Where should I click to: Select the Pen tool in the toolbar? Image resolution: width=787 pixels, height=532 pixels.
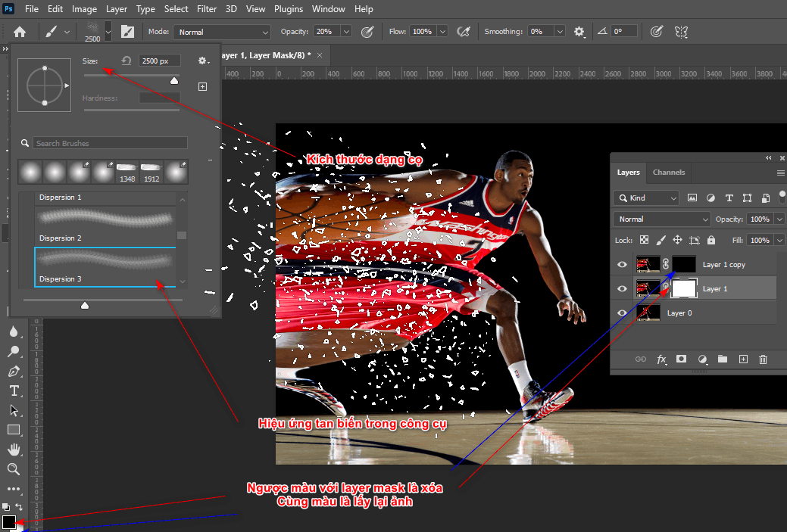pos(14,371)
